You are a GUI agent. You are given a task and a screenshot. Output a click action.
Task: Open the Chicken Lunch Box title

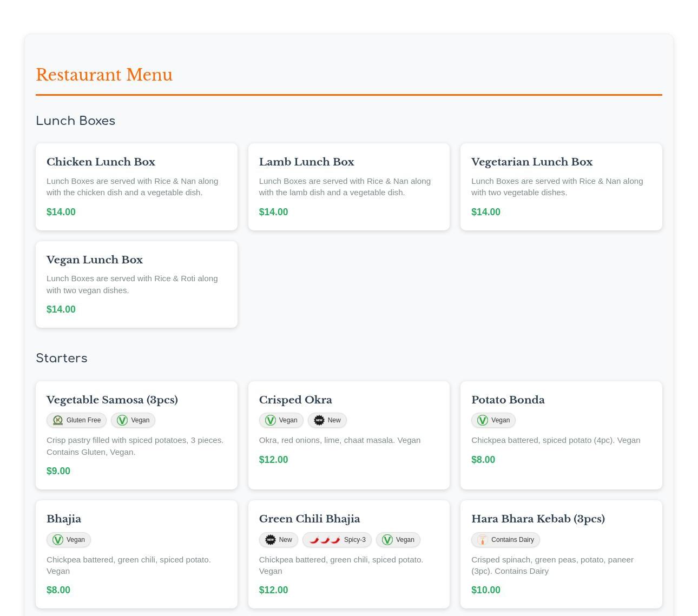[101, 162]
